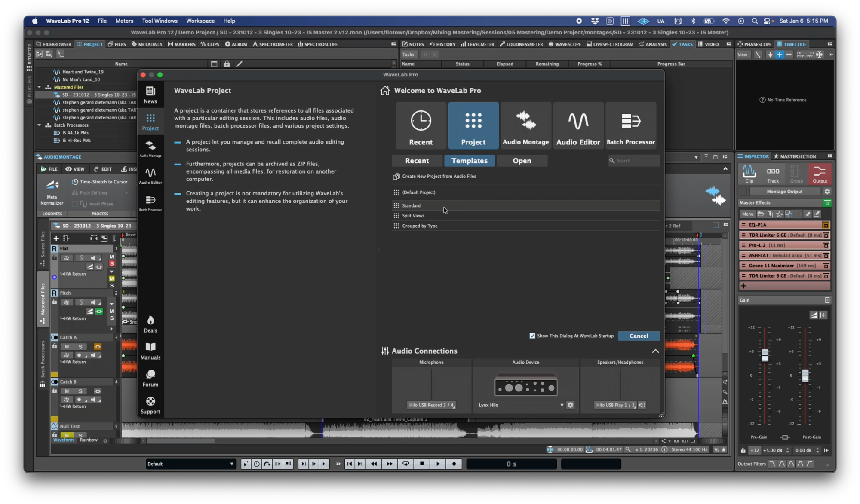The image size is (860, 504).
Task: Open the Lynx Hilo audio device dropdown
Action: (562, 405)
